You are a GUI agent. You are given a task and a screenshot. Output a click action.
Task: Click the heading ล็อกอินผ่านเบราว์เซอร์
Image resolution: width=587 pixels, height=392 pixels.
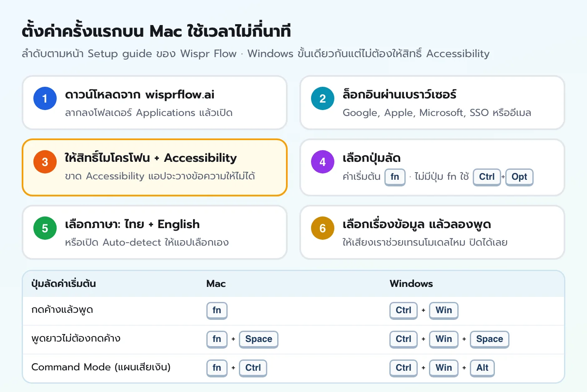[x=399, y=94]
